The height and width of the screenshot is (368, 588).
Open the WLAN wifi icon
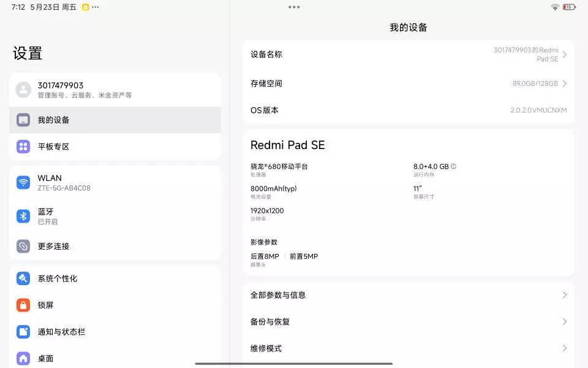(23, 183)
